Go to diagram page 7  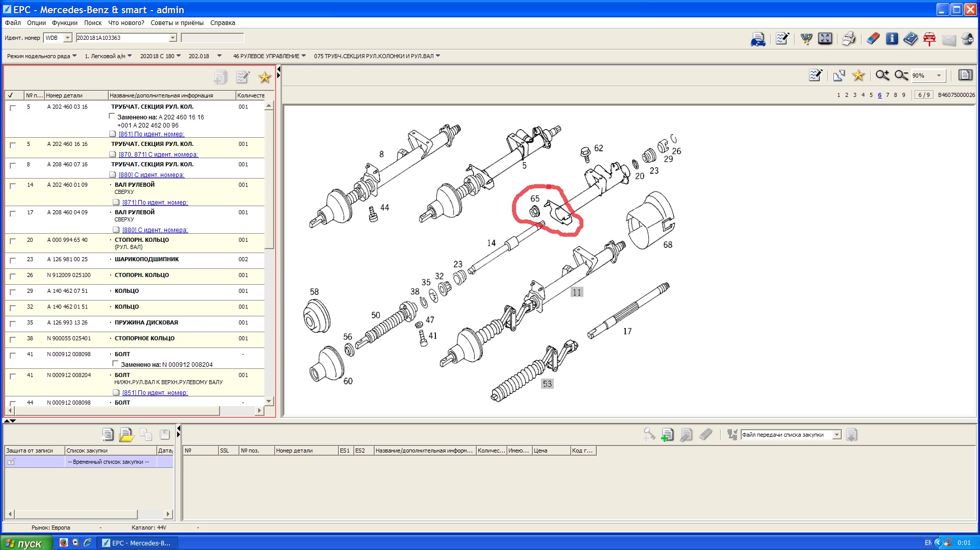pyautogui.click(x=888, y=95)
